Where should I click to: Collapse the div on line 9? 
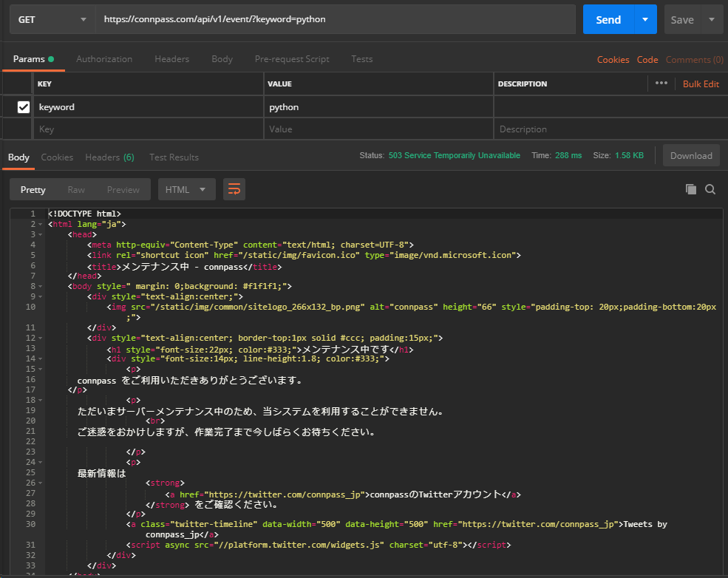41,296
